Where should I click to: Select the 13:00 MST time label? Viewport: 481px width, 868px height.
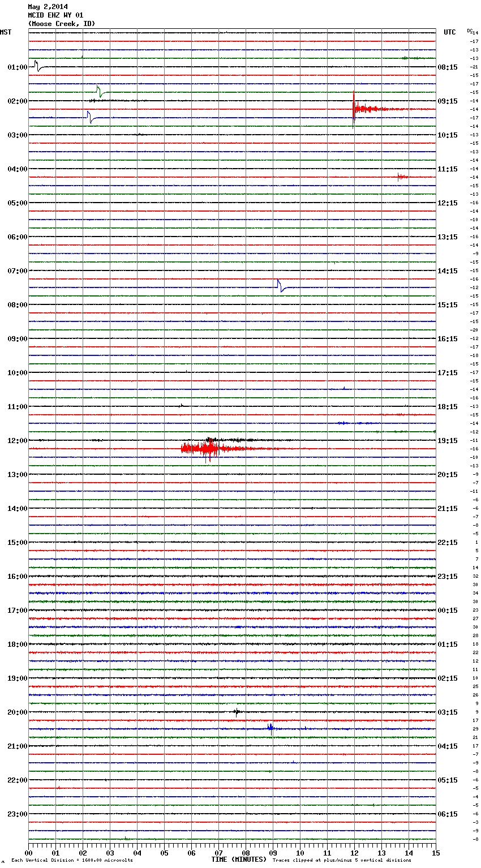click(x=17, y=474)
